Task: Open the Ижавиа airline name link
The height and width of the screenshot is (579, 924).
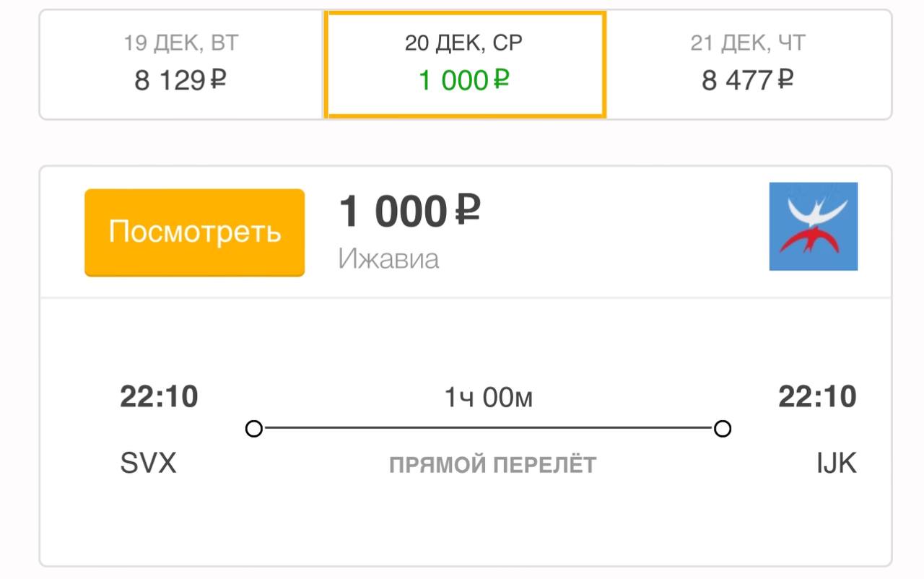Action: coord(388,258)
